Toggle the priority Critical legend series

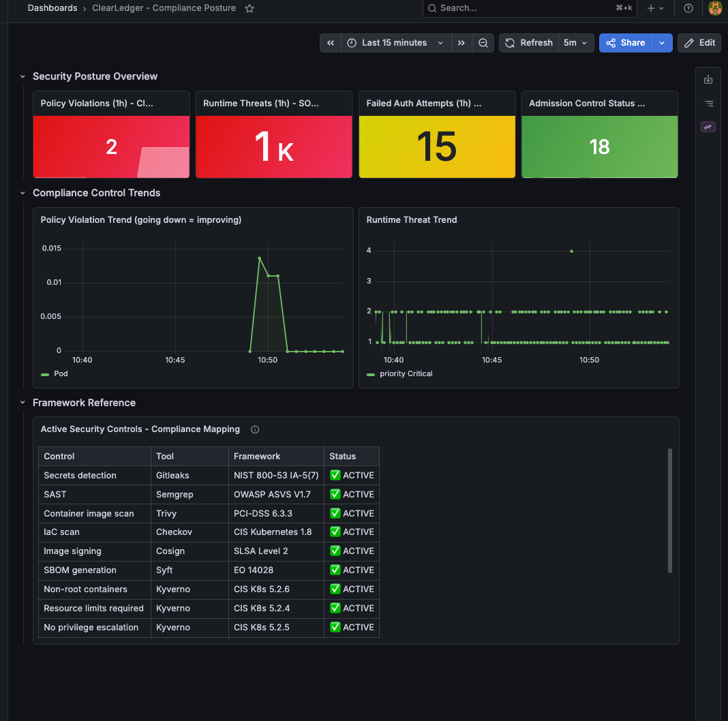pyautogui.click(x=399, y=373)
